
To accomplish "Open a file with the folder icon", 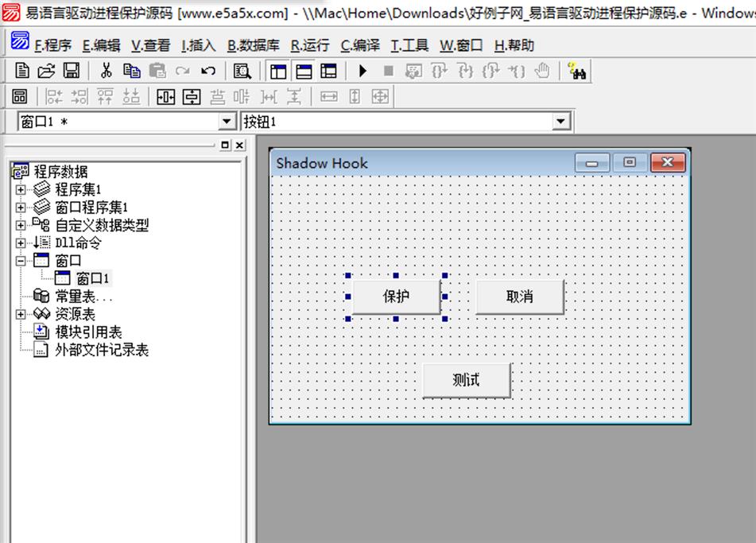I will click(x=46, y=71).
